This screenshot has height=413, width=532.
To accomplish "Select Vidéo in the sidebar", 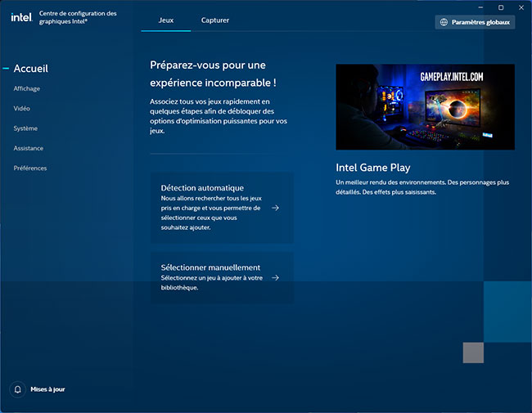I will [x=22, y=108].
